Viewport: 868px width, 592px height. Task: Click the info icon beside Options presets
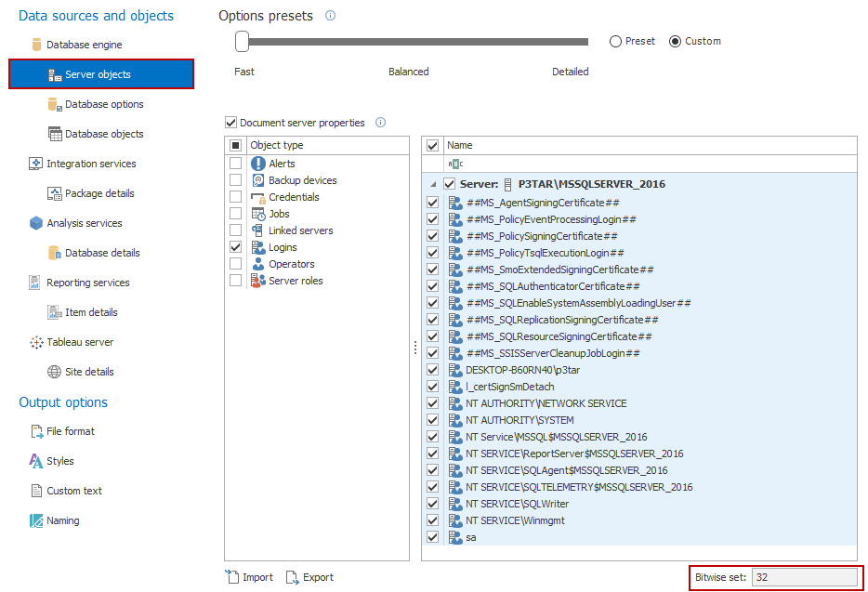[x=332, y=15]
